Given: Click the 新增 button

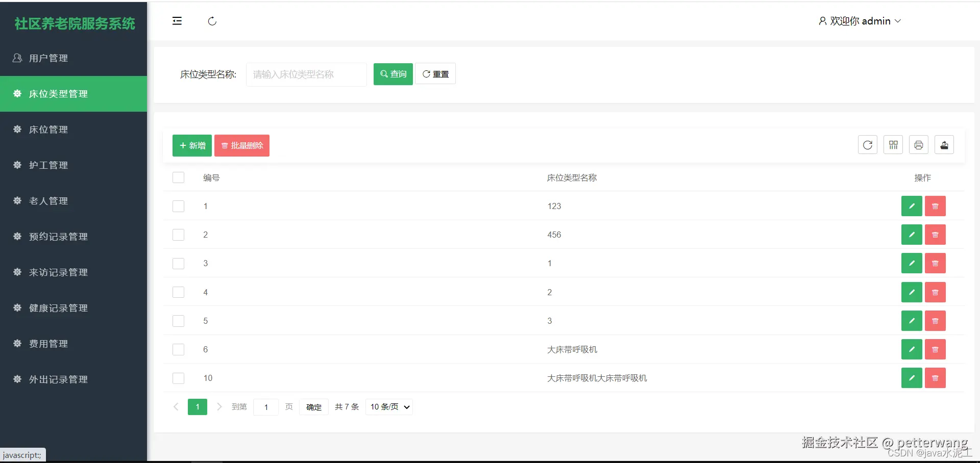Looking at the screenshot, I should click(191, 145).
